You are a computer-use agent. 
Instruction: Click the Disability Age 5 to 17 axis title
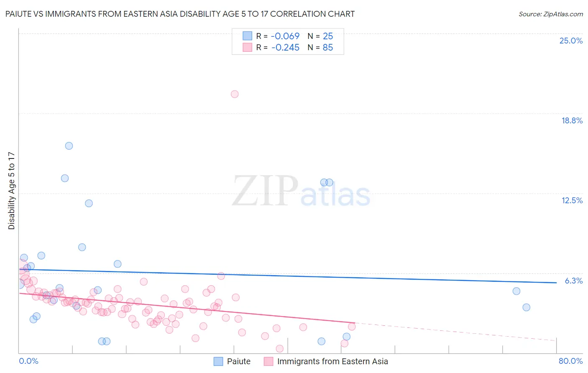pyautogui.click(x=12, y=191)
